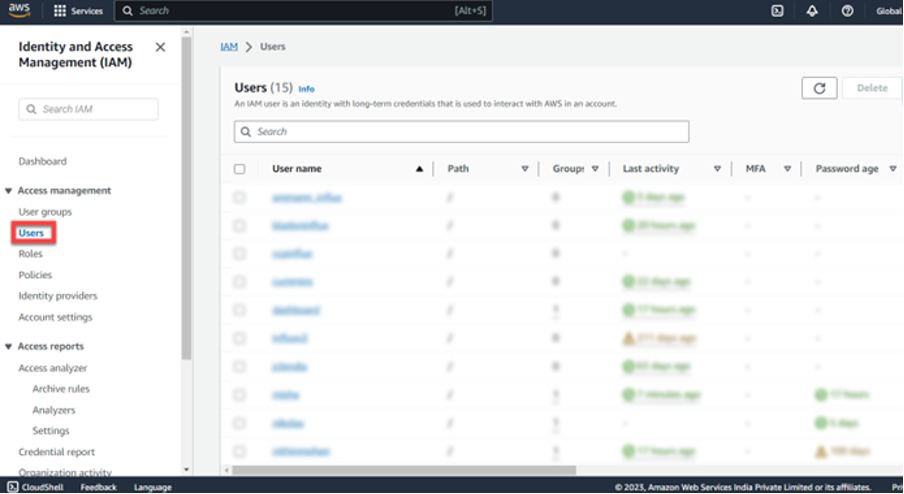Click the CloudShell icon in footer

point(13,487)
